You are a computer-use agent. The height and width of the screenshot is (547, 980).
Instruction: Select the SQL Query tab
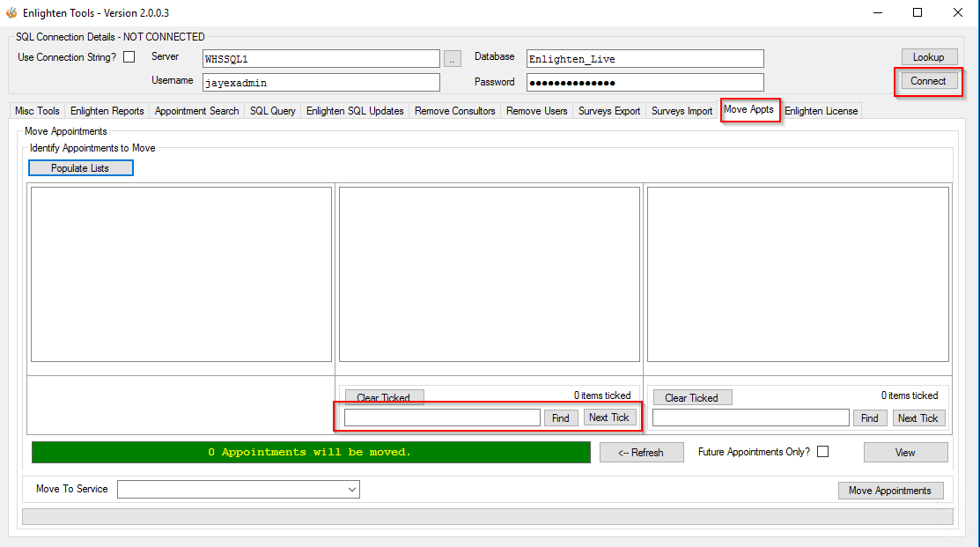click(x=272, y=111)
